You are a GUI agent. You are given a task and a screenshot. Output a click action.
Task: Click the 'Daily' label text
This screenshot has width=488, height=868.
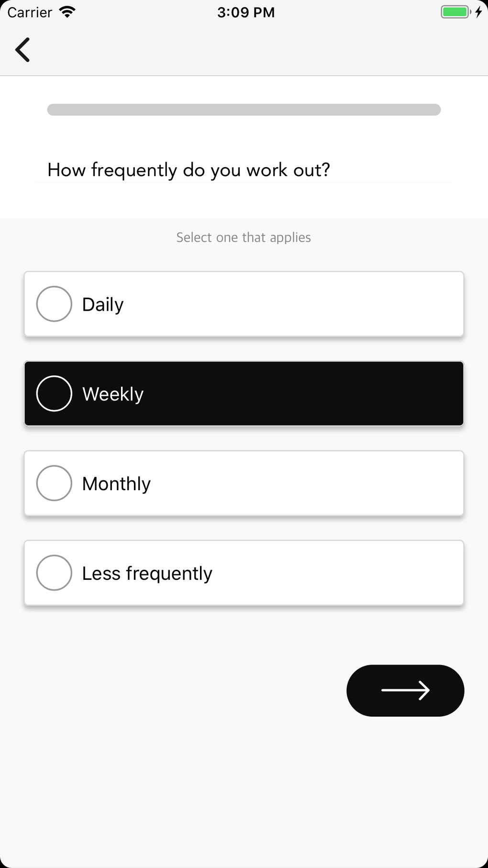[x=103, y=304]
